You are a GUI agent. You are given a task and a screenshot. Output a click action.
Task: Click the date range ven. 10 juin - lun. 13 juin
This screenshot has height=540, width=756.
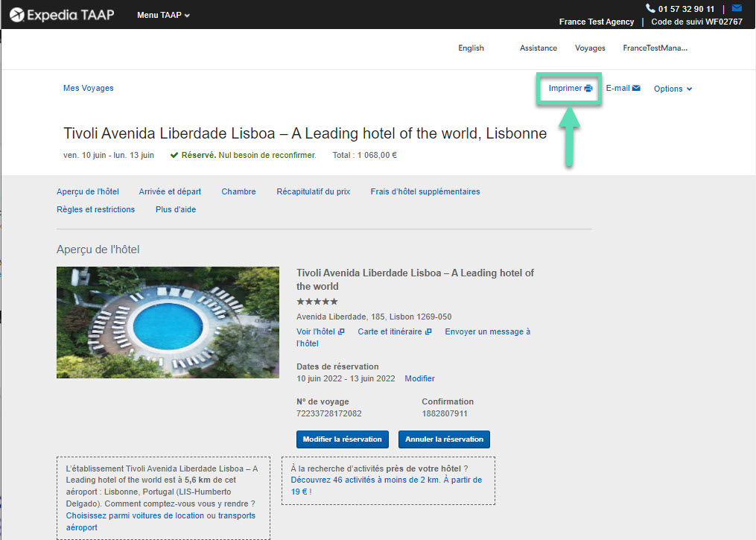click(x=109, y=155)
